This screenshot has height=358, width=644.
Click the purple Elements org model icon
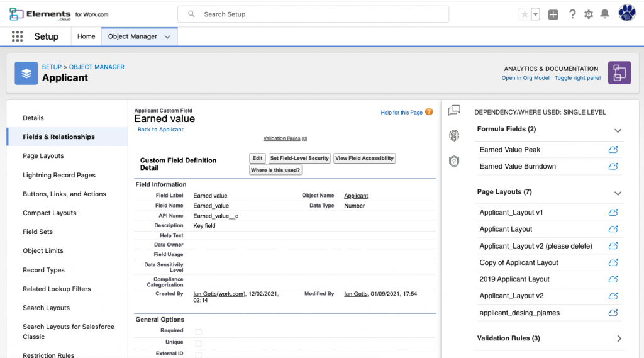(x=619, y=72)
